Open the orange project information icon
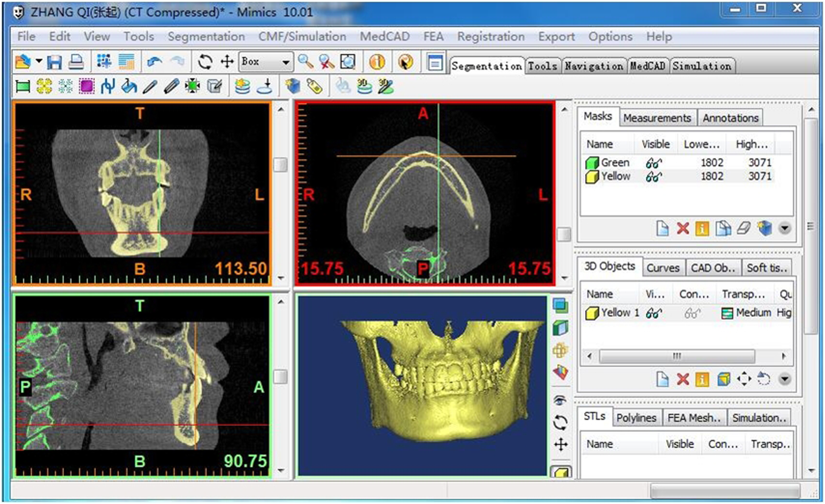 [x=377, y=62]
